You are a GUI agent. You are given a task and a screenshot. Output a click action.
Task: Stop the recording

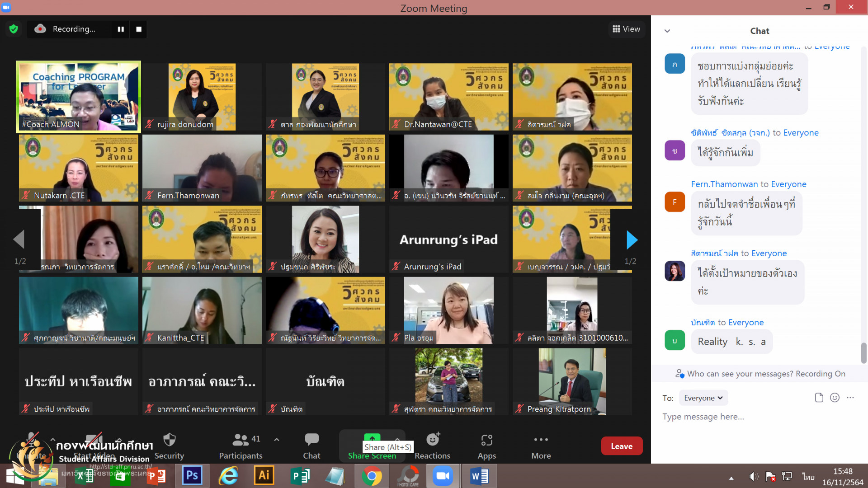coord(139,29)
